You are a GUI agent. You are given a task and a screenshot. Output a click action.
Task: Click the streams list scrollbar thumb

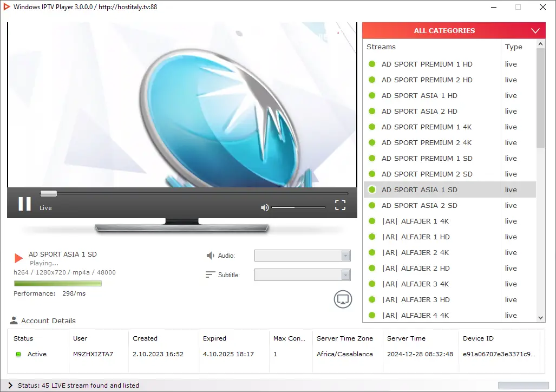(x=540, y=98)
